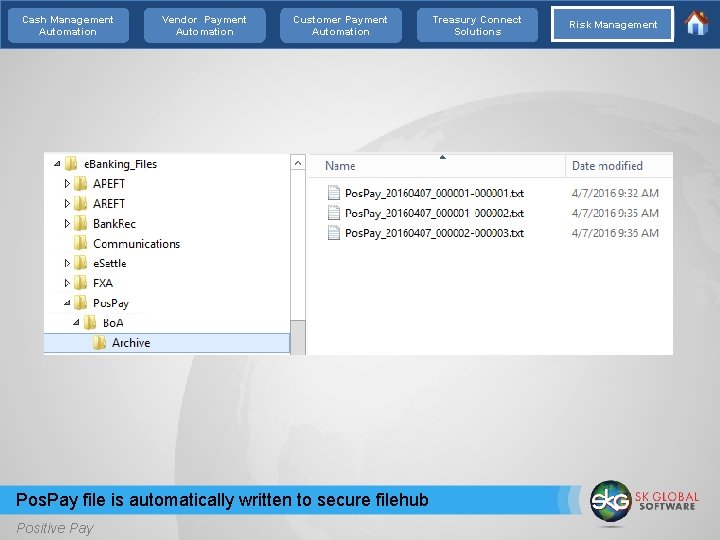The height and width of the screenshot is (540, 720).
Task: Open the Vendor Payment Automation tab
Action: point(204,25)
